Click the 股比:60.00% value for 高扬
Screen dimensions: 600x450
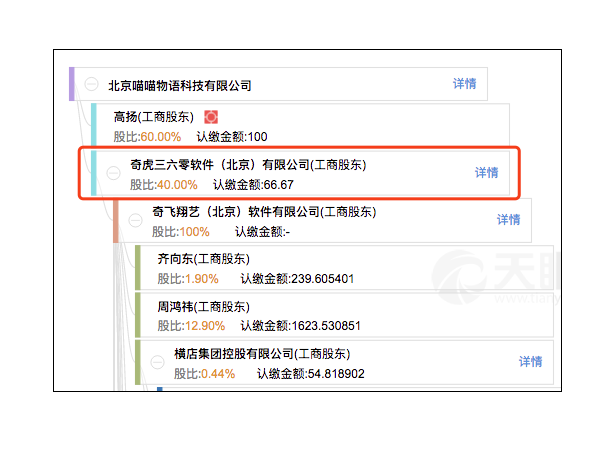coord(147,137)
